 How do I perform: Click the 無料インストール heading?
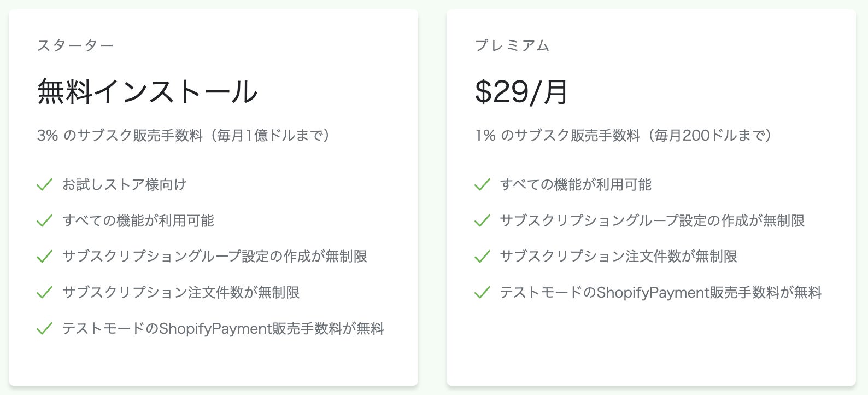[x=147, y=91]
